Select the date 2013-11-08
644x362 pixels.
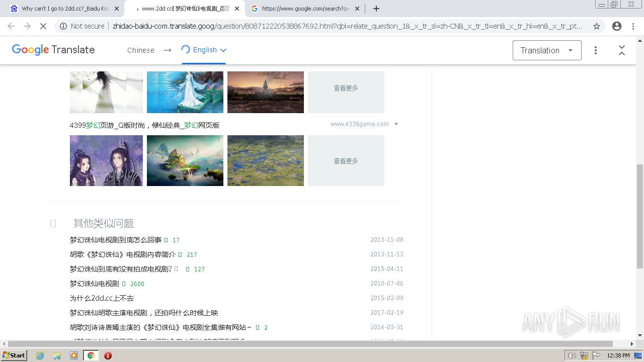[387, 240]
